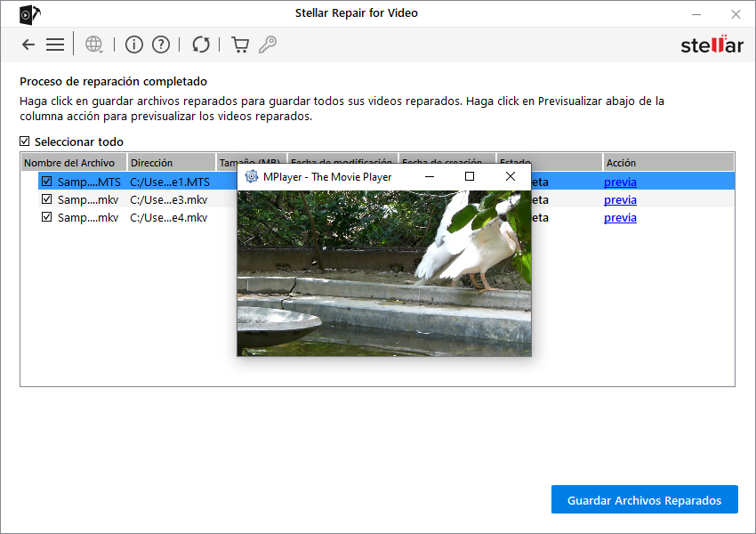Click the update refresh icon

[x=201, y=44]
